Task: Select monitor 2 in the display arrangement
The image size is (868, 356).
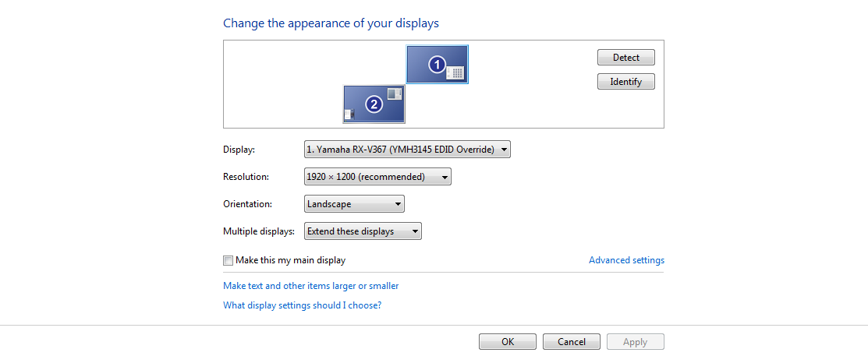Action: (x=374, y=104)
